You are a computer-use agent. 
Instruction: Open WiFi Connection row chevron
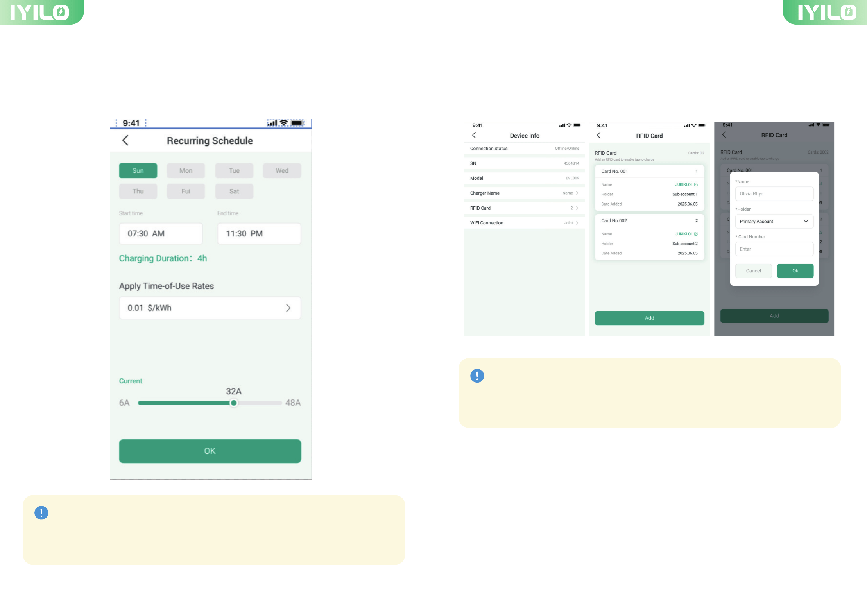(x=577, y=223)
